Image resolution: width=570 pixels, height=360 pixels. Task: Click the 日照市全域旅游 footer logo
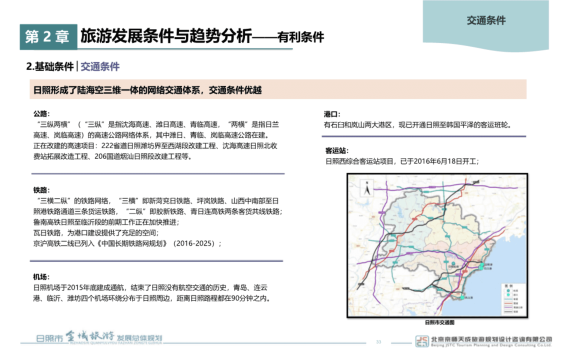(x=99, y=337)
